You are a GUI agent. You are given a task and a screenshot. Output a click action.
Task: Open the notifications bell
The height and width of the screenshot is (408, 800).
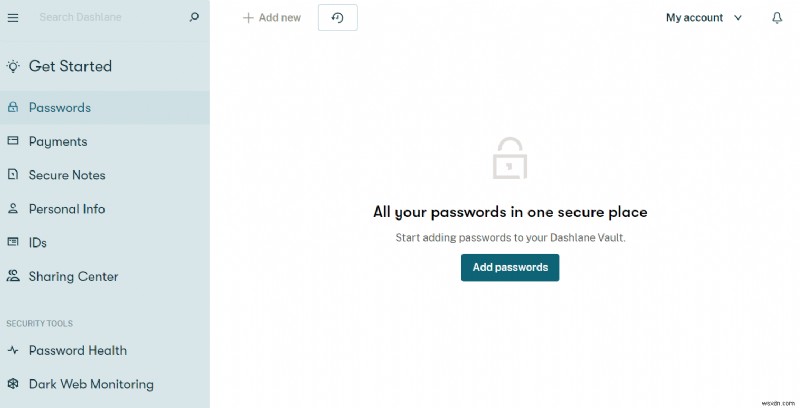coord(777,18)
